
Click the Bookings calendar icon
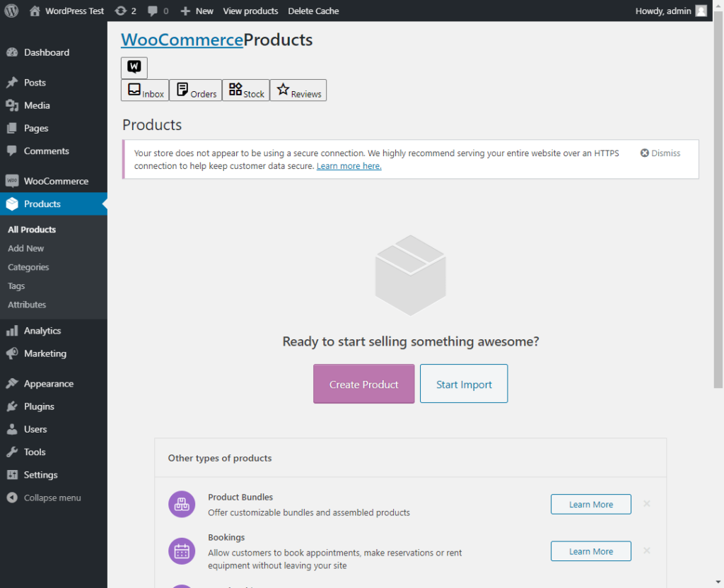182,551
